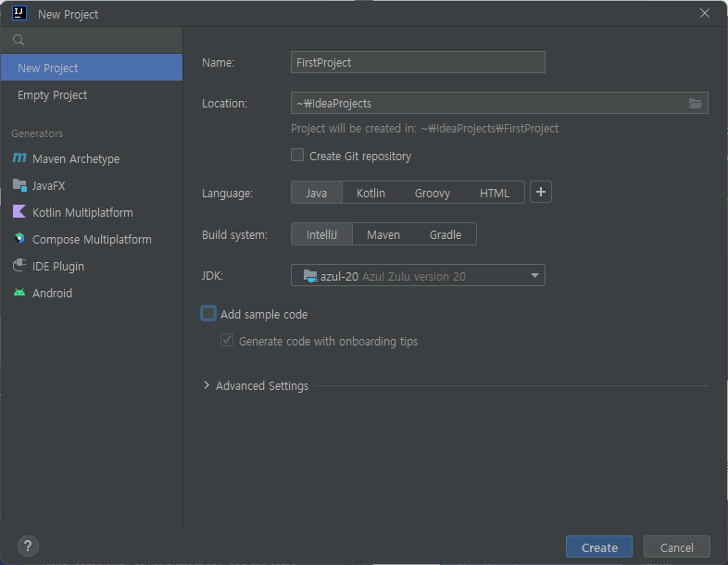The height and width of the screenshot is (565, 728).
Task: Click the Cancel button
Action: 676,546
